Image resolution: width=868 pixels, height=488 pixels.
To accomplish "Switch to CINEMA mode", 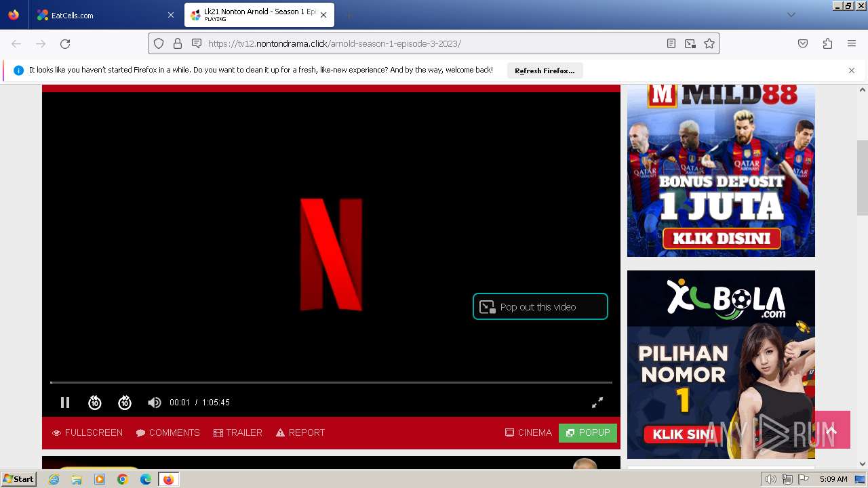I will 529,432.
